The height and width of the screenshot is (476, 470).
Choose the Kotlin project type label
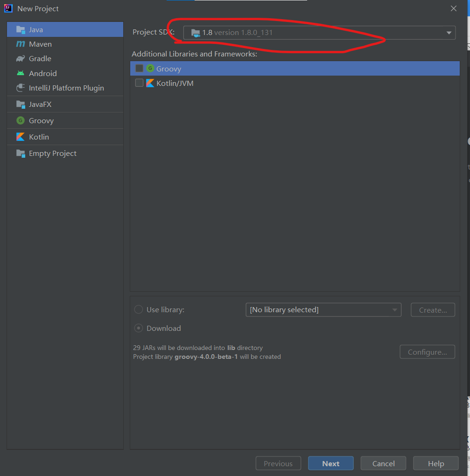(x=39, y=137)
